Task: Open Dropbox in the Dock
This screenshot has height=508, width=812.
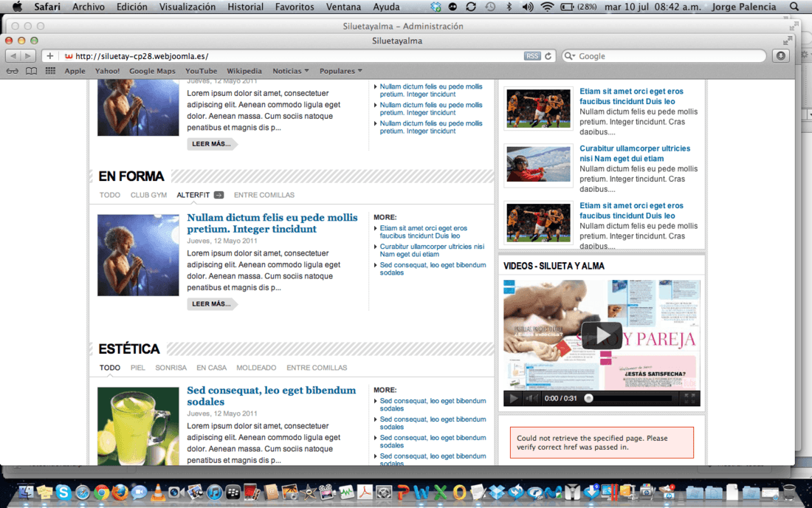Action: coord(497,492)
